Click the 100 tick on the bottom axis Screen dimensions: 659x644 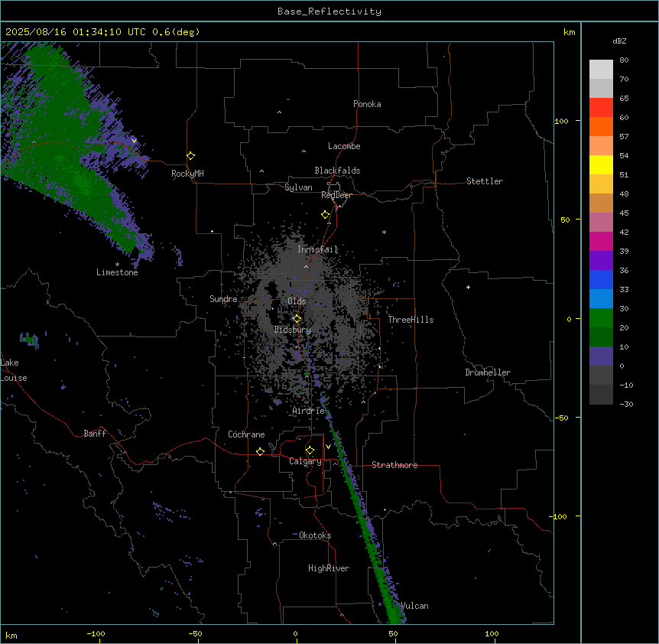point(492,633)
